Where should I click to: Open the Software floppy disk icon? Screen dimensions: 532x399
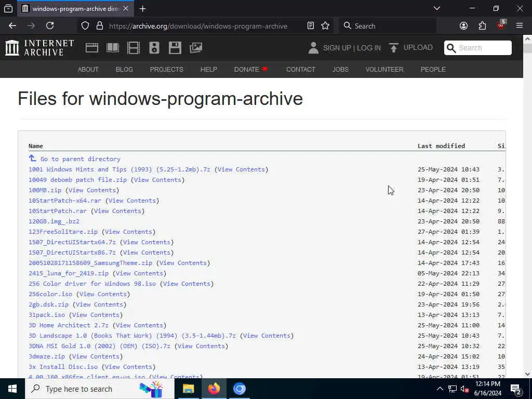pyautogui.click(x=175, y=48)
